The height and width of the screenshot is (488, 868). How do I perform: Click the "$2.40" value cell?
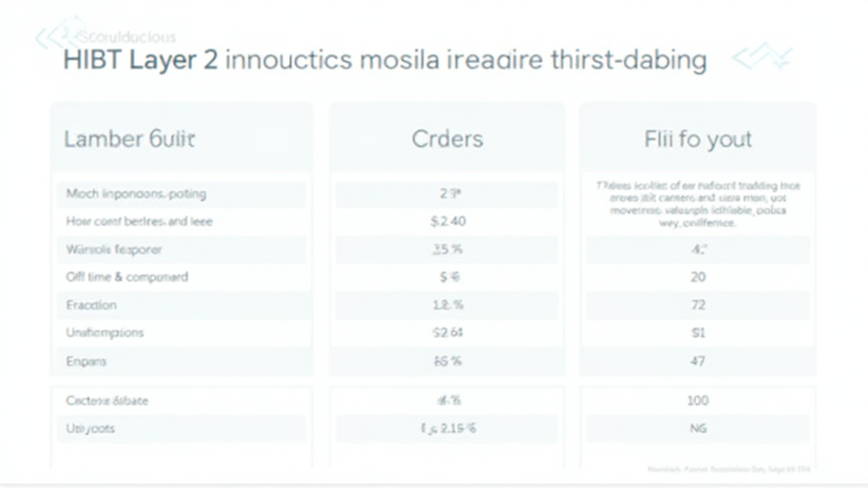click(x=448, y=221)
